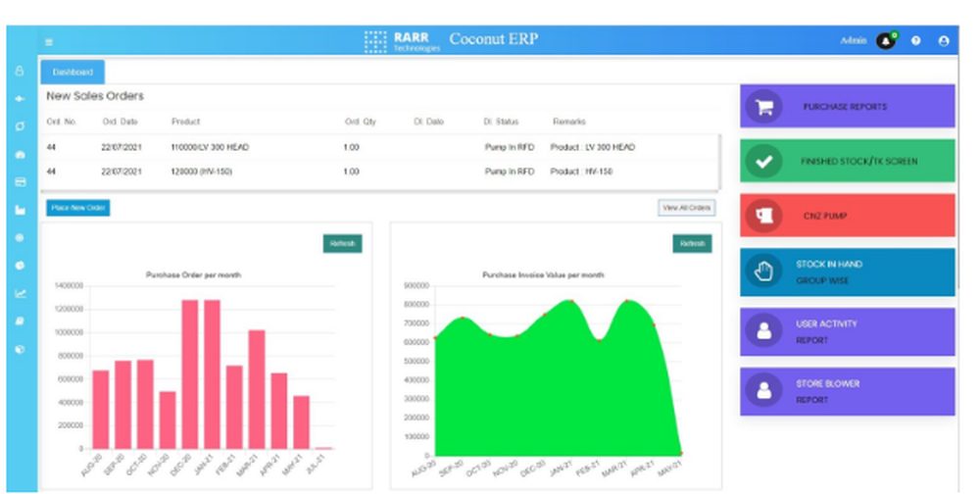The height and width of the screenshot is (494, 980).
Task: Open the notification bell with the green badge
Action: tap(886, 40)
